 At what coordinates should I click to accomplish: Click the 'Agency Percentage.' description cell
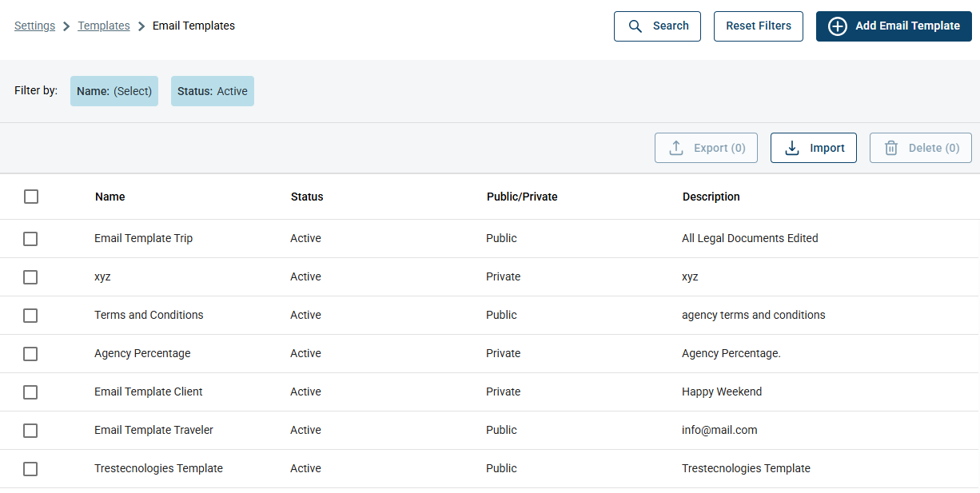(731, 353)
